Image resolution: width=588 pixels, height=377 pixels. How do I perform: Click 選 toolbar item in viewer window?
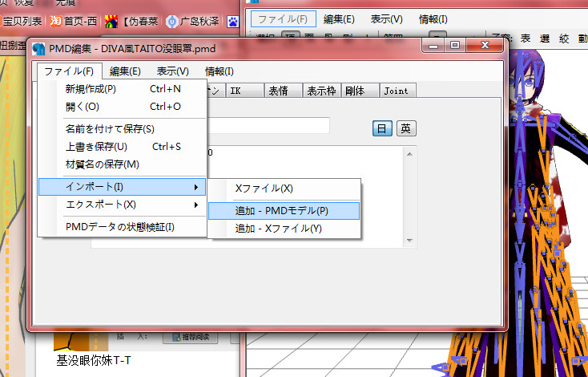545,39
